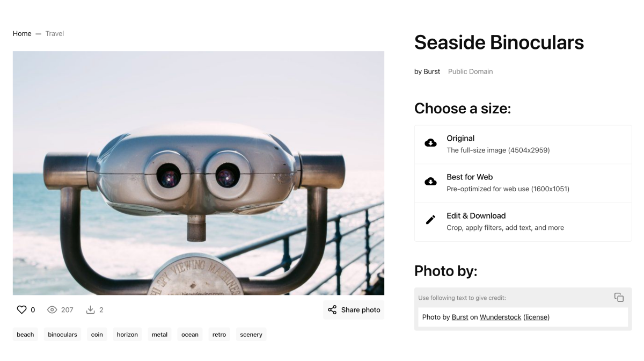Go to Home breadcrumb link

(22, 33)
